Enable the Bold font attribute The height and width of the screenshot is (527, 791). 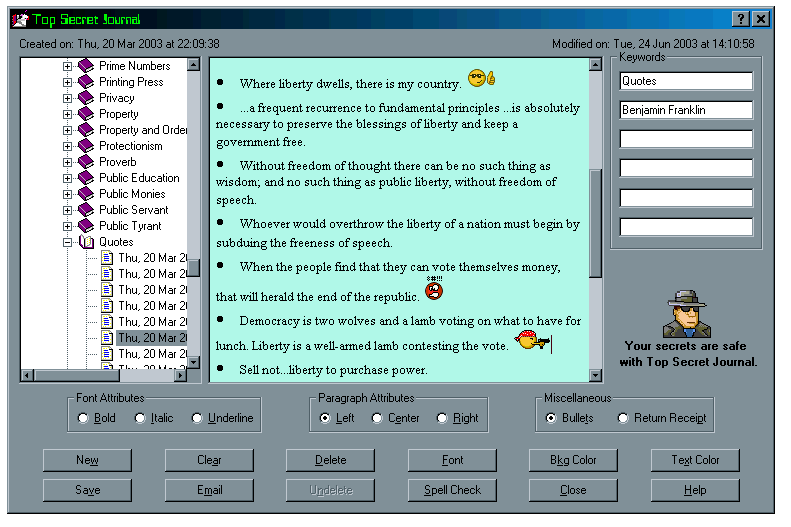point(83,418)
